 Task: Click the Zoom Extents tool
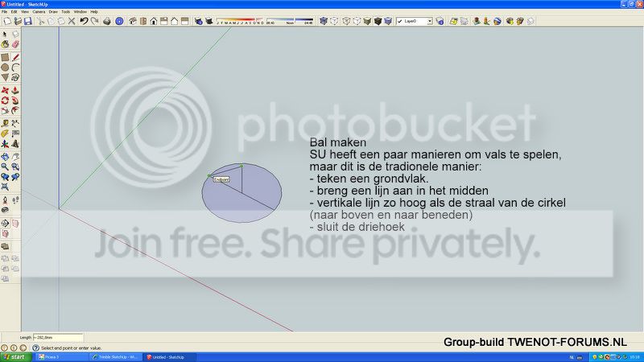(x=5, y=187)
